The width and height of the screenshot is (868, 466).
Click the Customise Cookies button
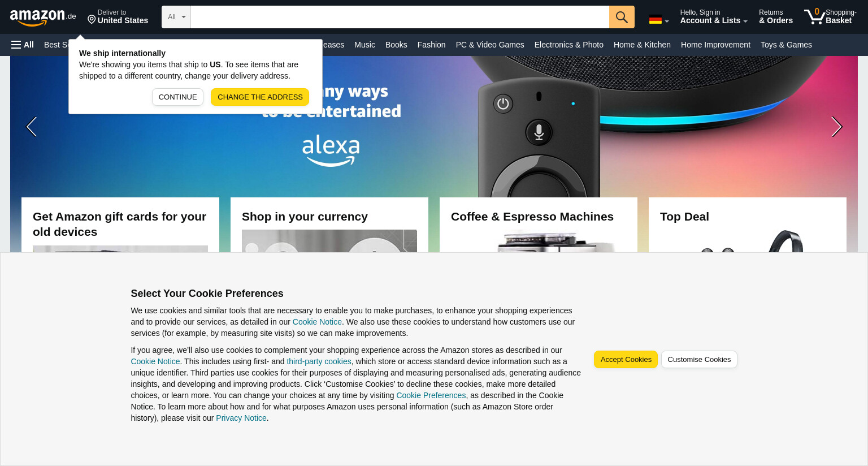tap(699, 360)
